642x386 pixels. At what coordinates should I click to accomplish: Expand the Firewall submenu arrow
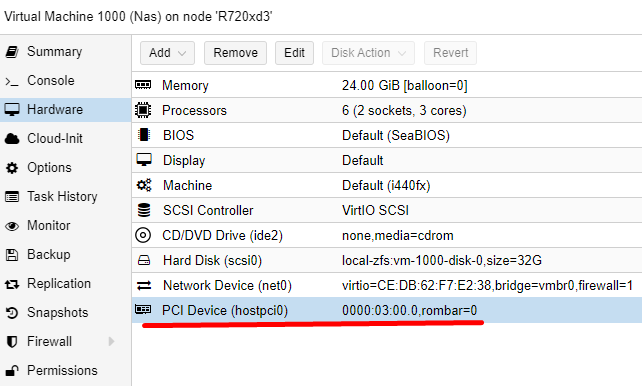coord(111,341)
